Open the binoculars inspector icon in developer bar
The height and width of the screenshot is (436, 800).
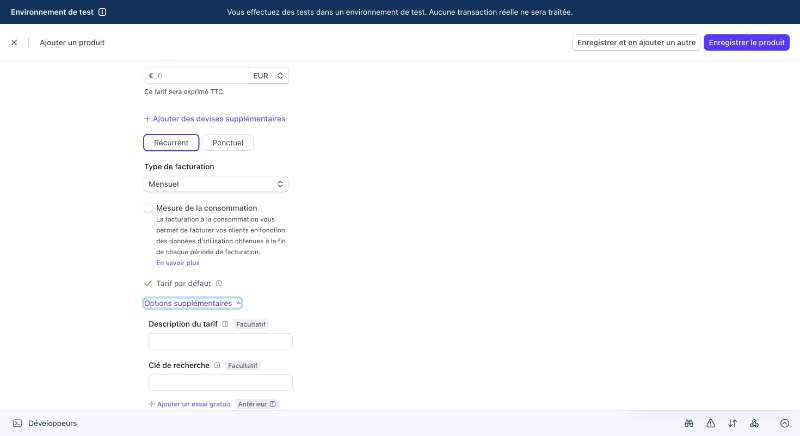coord(689,423)
